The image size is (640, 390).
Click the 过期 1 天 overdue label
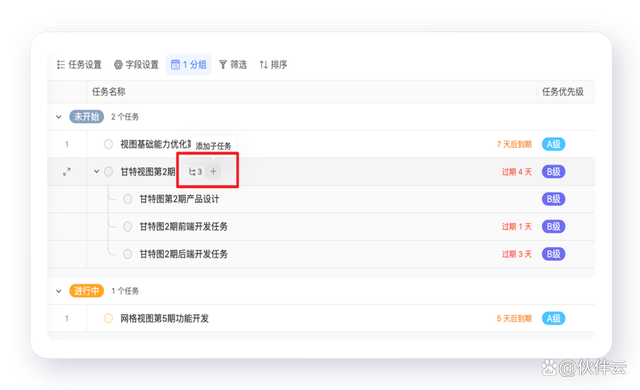click(x=517, y=226)
